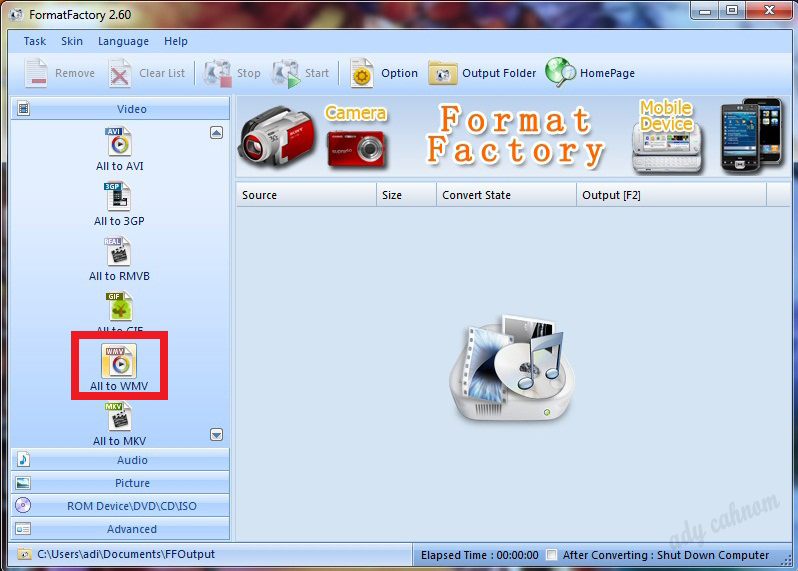Click the card icon on the Advanced header
Viewport: 798px width, 571px height.
coord(23,529)
